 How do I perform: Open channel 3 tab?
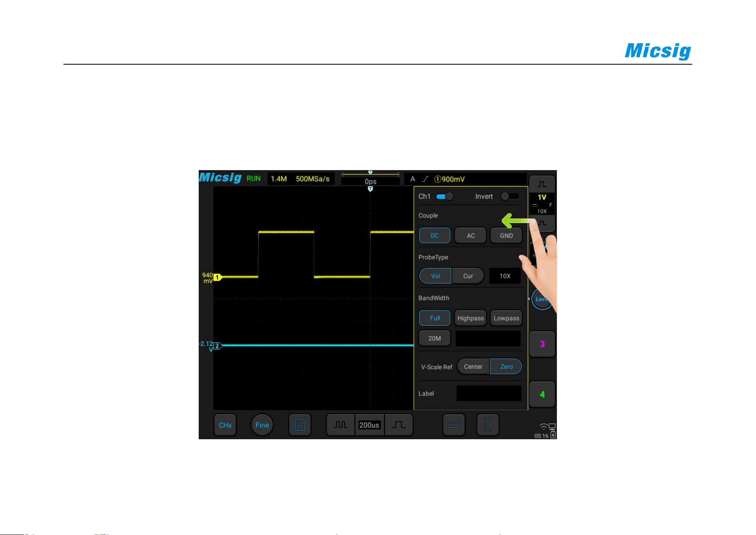tap(542, 344)
